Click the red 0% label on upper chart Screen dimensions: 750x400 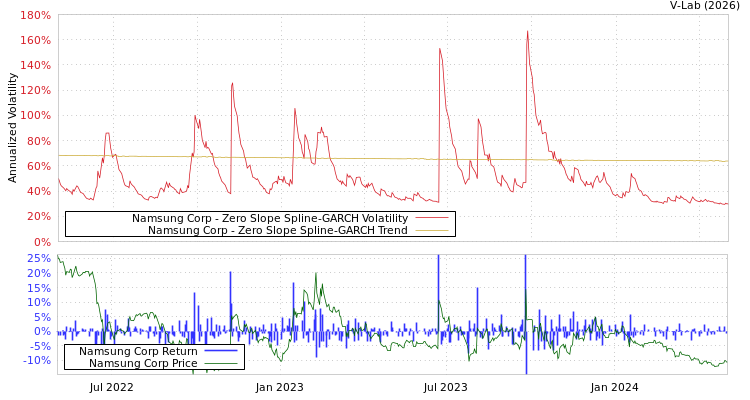pyautogui.click(x=42, y=242)
